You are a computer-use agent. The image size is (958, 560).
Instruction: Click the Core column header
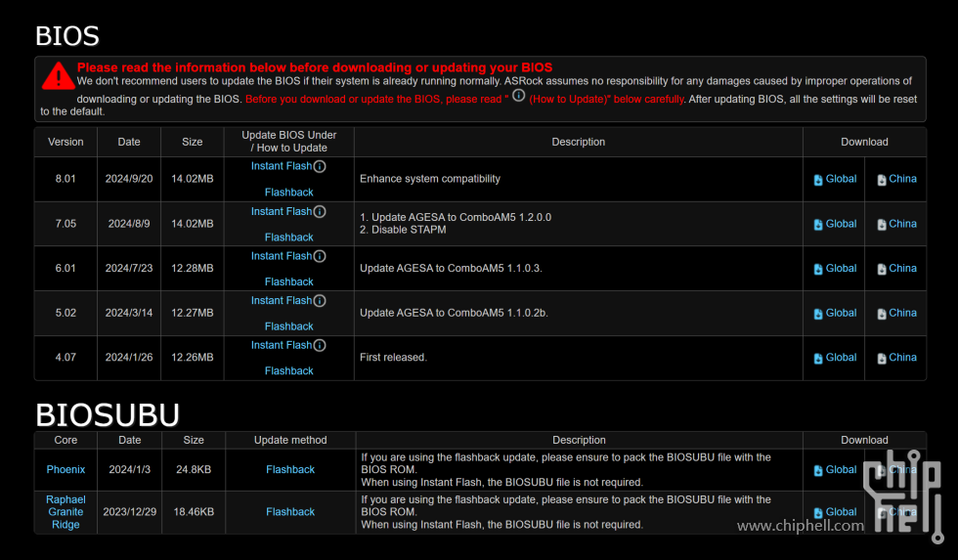pos(65,440)
